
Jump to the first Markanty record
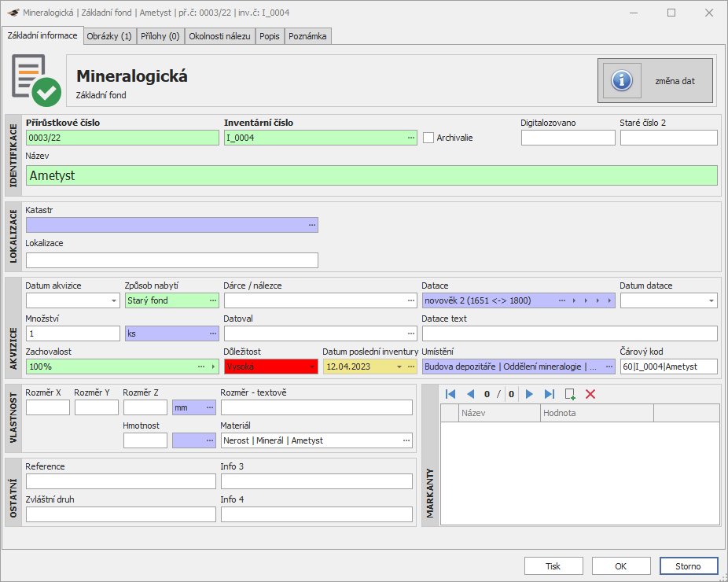click(450, 394)
